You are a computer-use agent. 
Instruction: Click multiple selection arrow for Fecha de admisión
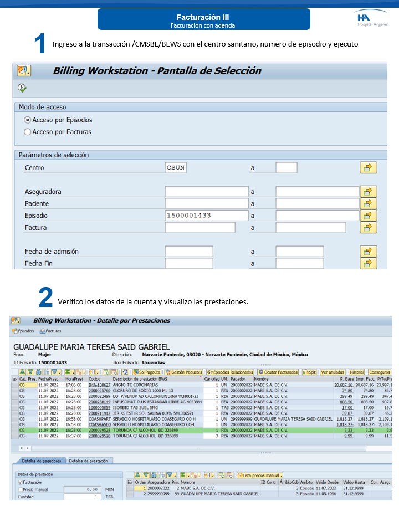tap(369, 251)
